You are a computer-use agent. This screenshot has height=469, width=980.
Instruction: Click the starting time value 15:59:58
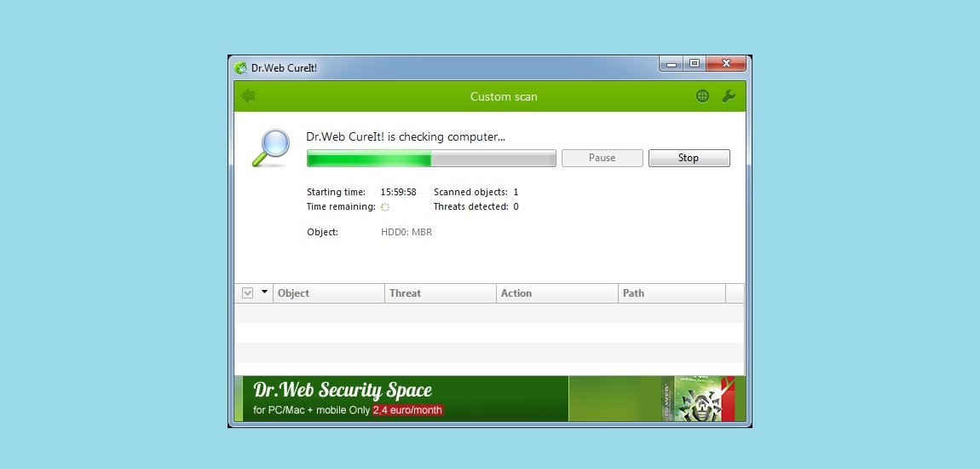(398, 192)
